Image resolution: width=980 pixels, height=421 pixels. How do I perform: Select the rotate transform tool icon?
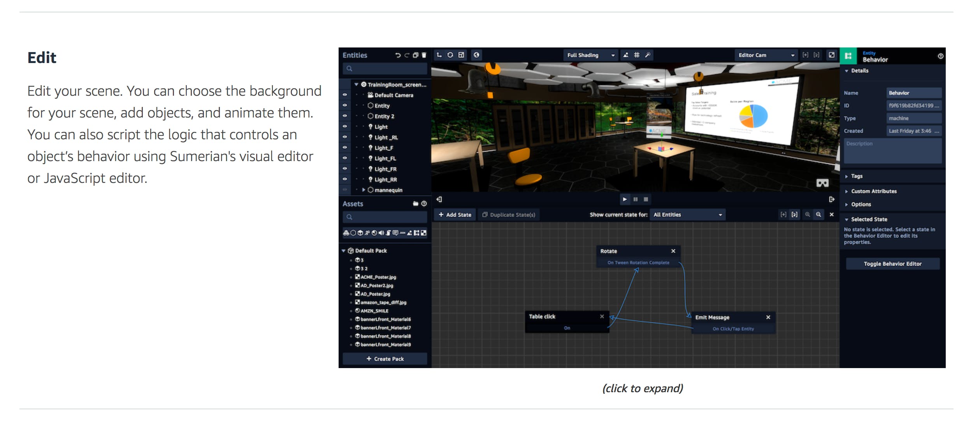coord(450,55)
